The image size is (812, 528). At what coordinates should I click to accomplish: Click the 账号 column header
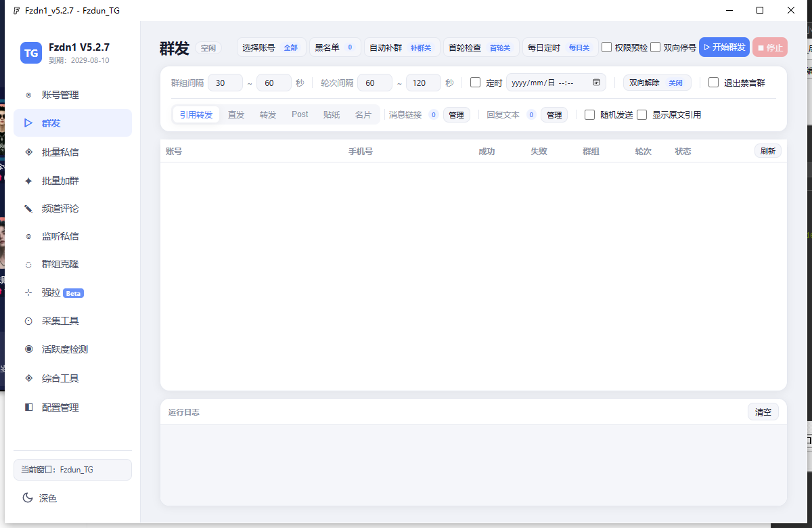(174, 151)
